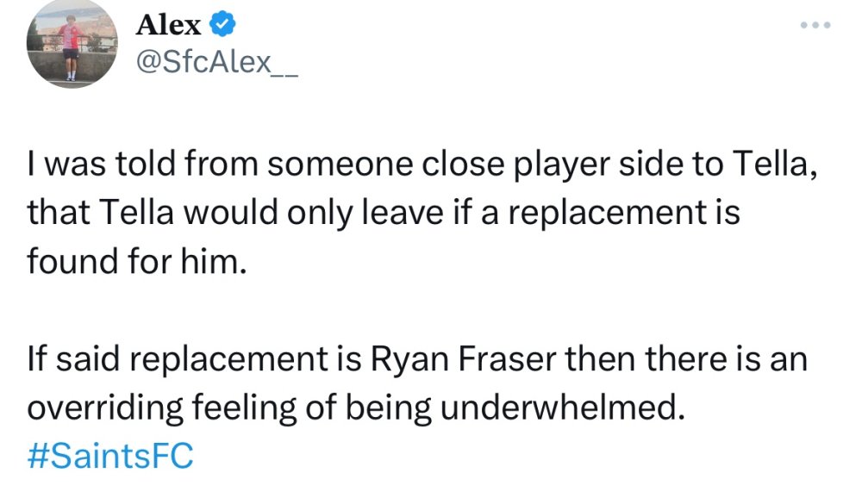862x504 pixels.
Task: Click the display name "Alex"
Action: [x=168, y=26]
